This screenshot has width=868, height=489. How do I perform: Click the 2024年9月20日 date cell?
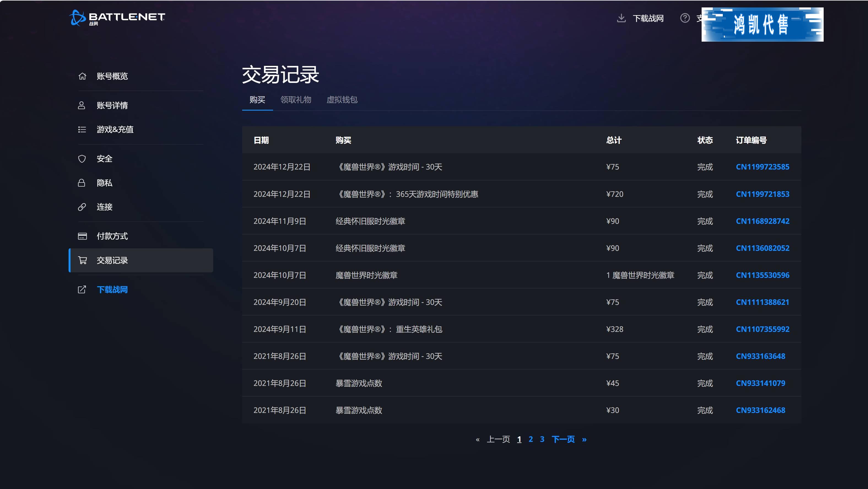click(x=280, y=302)
